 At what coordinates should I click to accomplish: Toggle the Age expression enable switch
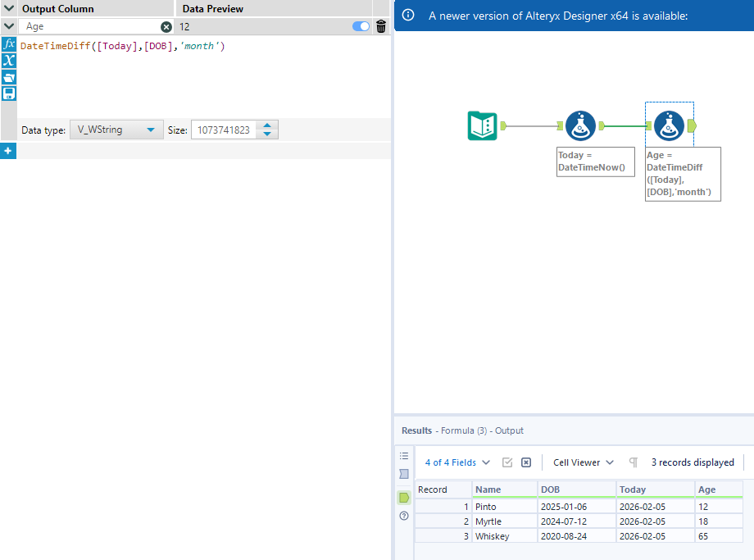pos(361,26)
